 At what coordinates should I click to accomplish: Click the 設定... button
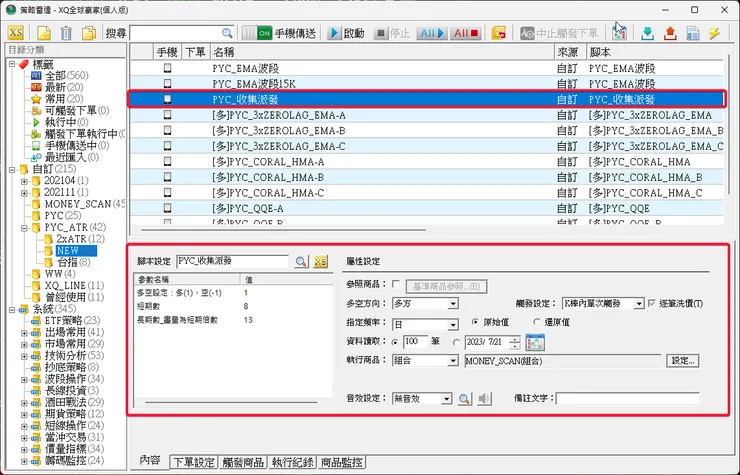point(683,361)
